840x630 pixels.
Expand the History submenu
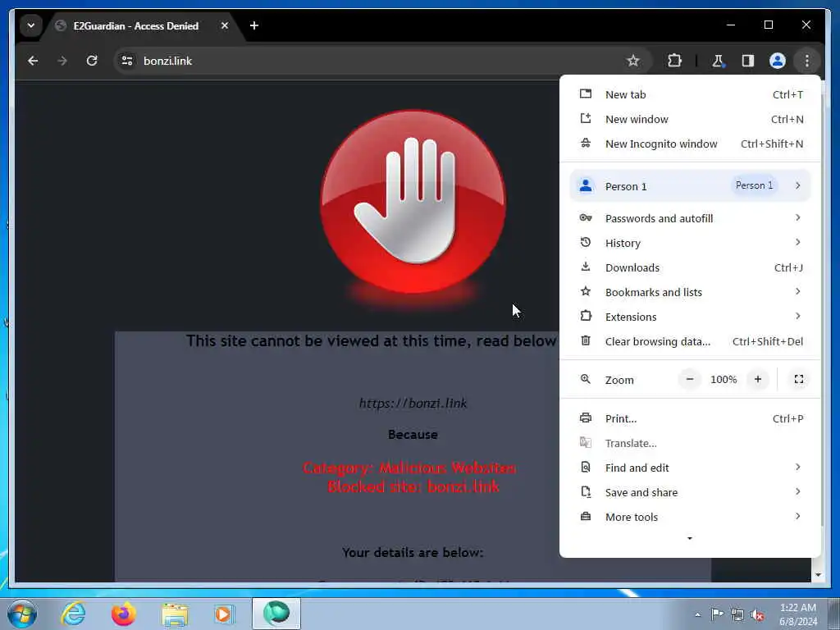click(690, 243)
